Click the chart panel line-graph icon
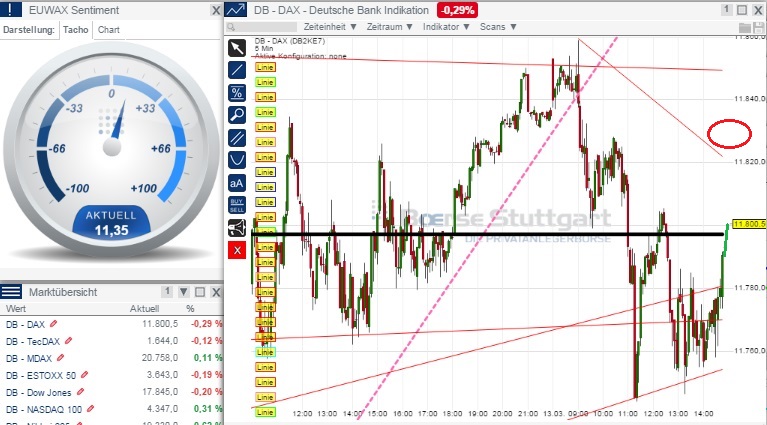Screen dimensions: 767x425 coord(236,10)
